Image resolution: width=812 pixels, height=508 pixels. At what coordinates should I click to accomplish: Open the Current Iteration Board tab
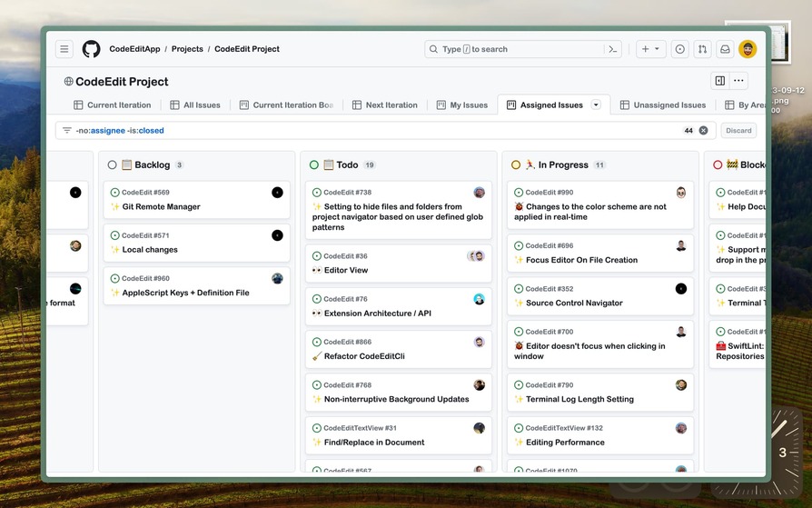click(287, 105)
